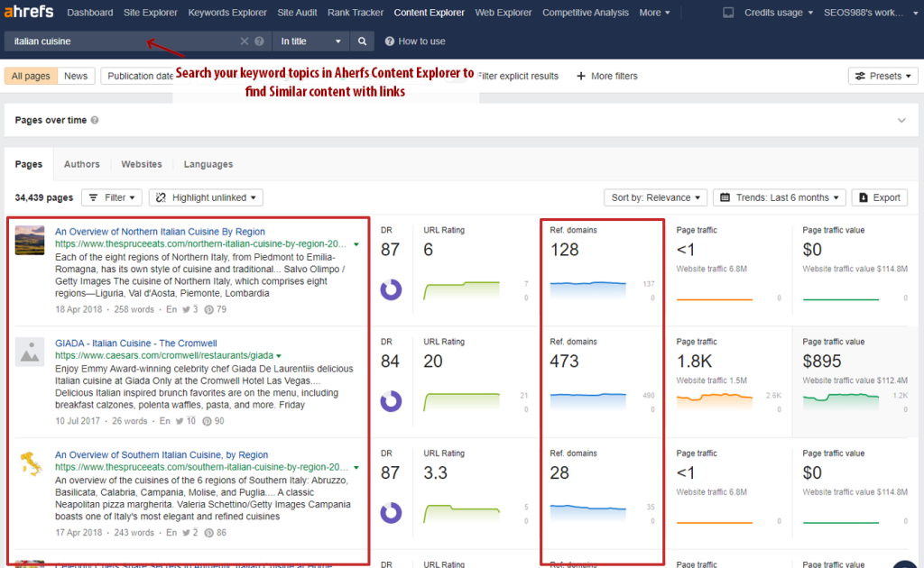
Task: Go to Dashboard in top navigation
Action: pos(90,13)
